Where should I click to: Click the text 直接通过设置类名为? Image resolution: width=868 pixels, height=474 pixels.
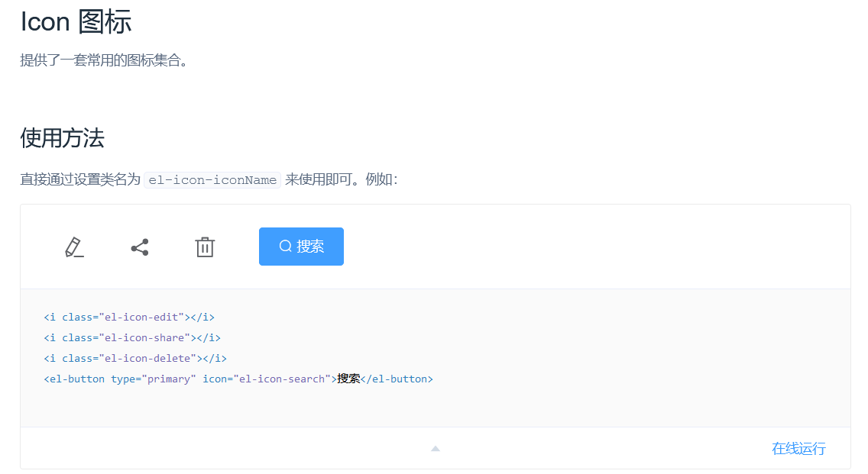[x=80, y=180]
